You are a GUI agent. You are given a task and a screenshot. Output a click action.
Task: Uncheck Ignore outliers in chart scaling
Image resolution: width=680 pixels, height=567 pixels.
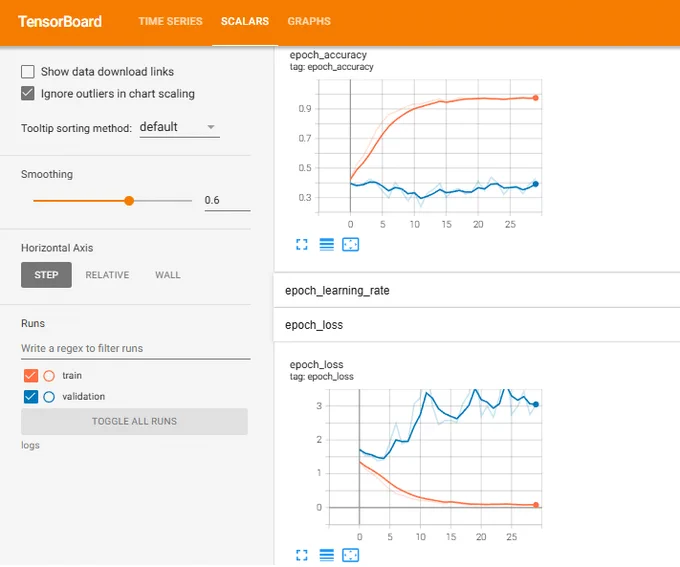click(28, 93)
